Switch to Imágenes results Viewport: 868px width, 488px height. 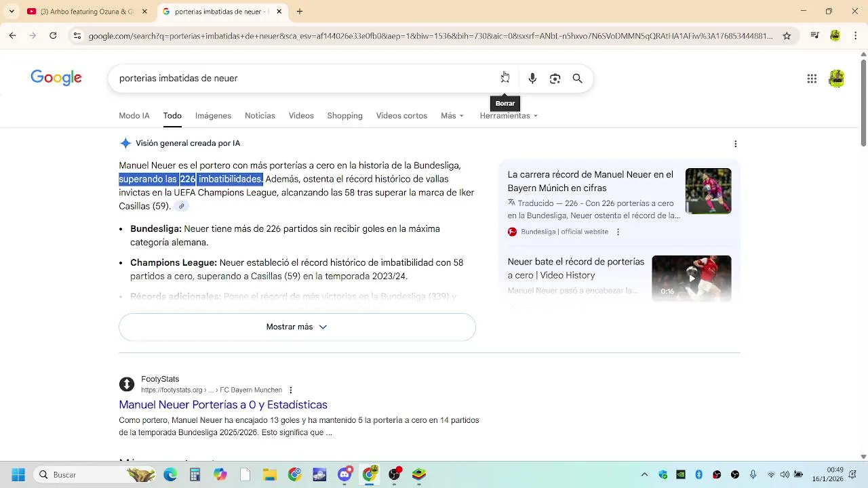(x=213, y=116)
